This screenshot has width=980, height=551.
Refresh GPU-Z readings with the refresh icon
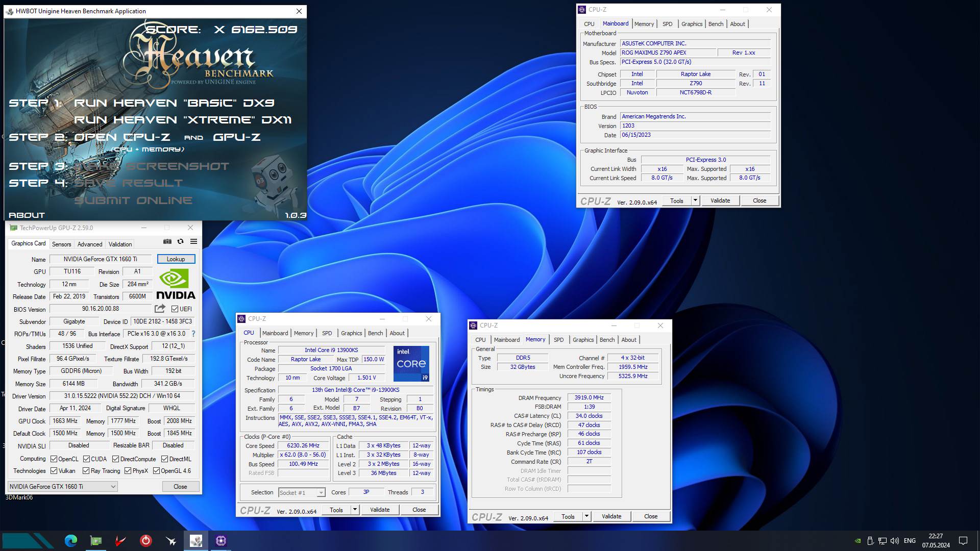click(x=180, y=241)
